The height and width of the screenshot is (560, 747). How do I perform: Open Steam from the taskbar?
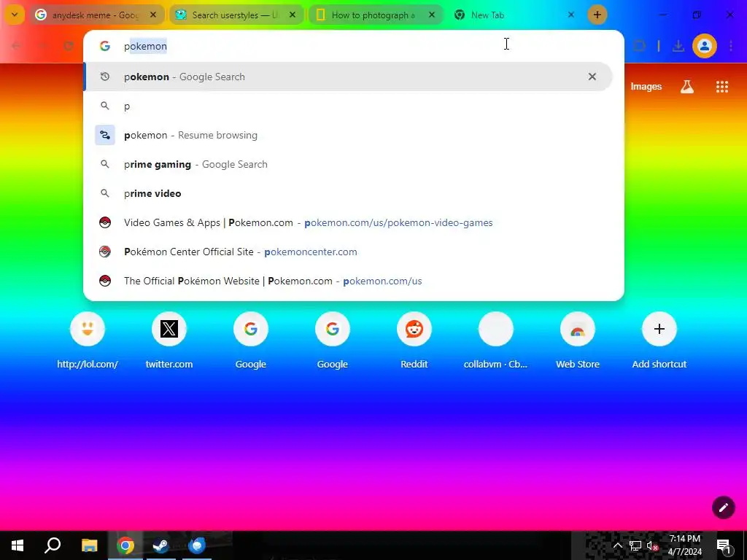[161, 545]
